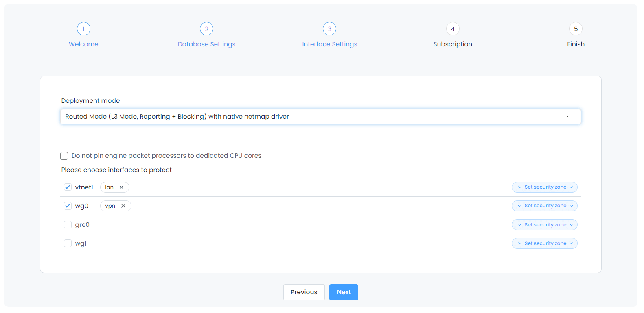Remove the vpn tag from wg0
644x313 pixels.
click(x=123, y=206)
